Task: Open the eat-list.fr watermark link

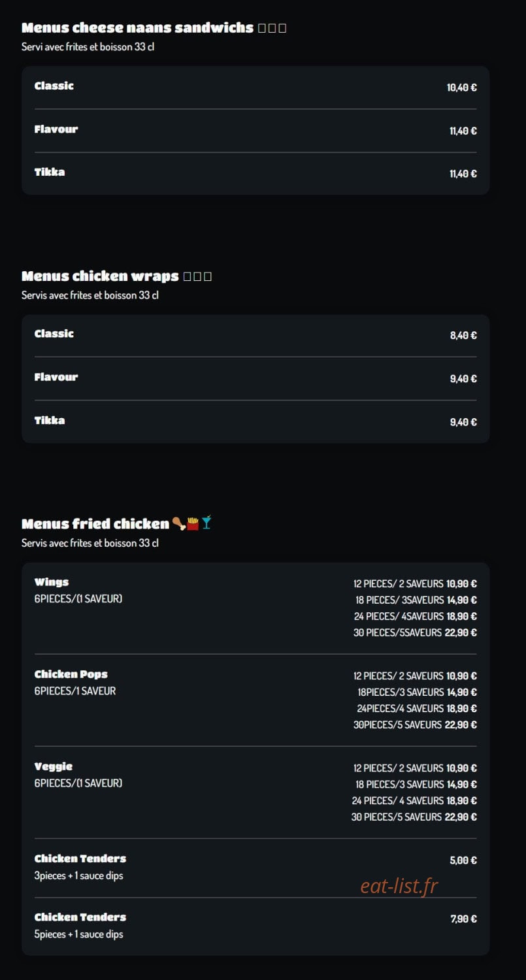Action: 399,886
